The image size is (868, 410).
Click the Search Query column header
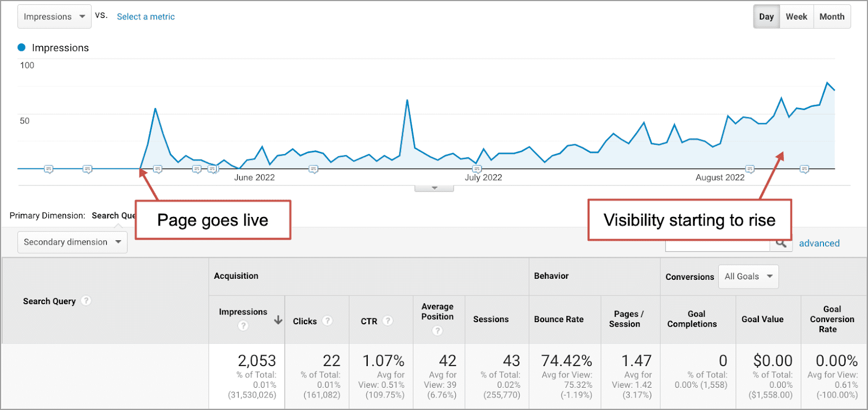(x=49, y=301)
